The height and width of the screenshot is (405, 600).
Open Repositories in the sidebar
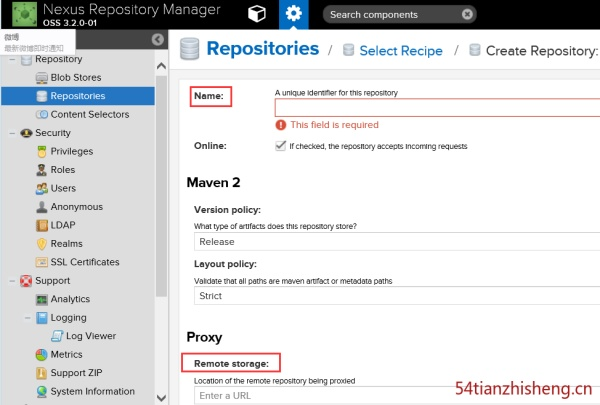click(78, 96)
